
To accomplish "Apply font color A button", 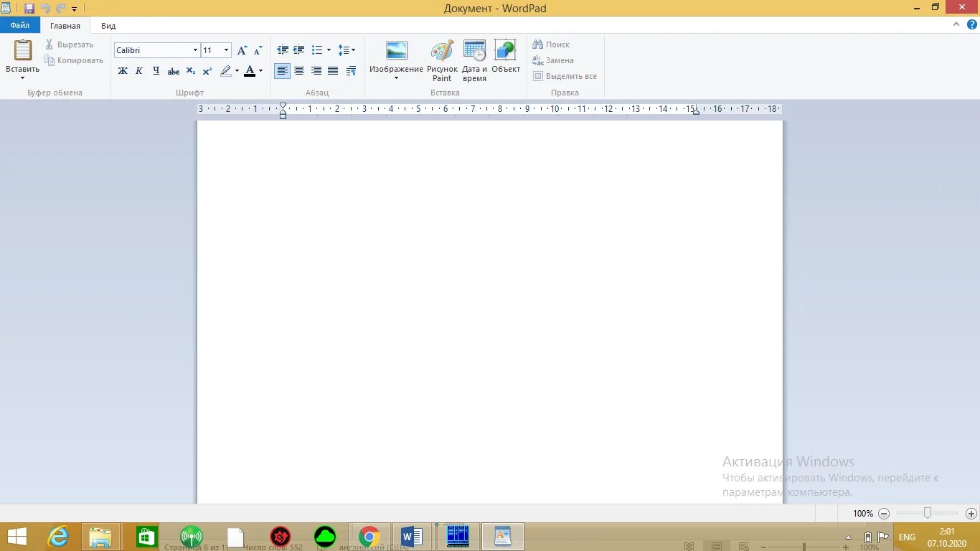I will pos(250,71).
